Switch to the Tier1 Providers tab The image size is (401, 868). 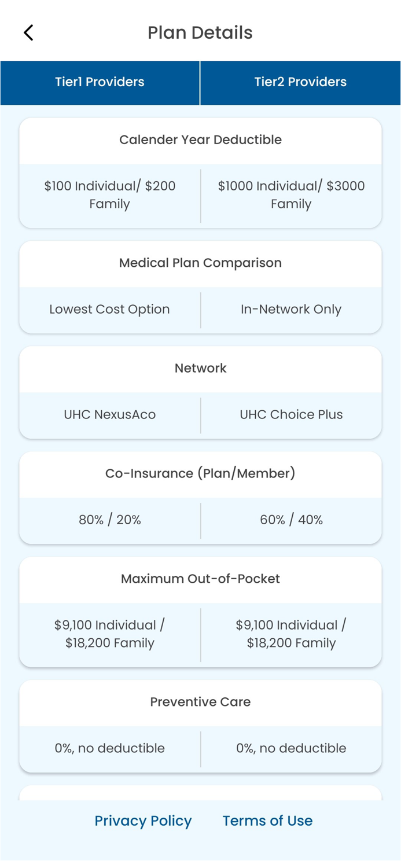100,82
